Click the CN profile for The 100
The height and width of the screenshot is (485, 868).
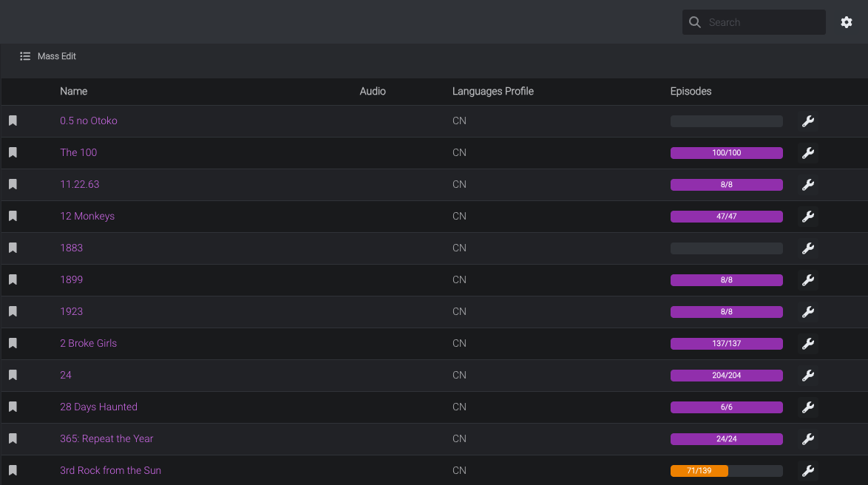click(x=459, y=152)
